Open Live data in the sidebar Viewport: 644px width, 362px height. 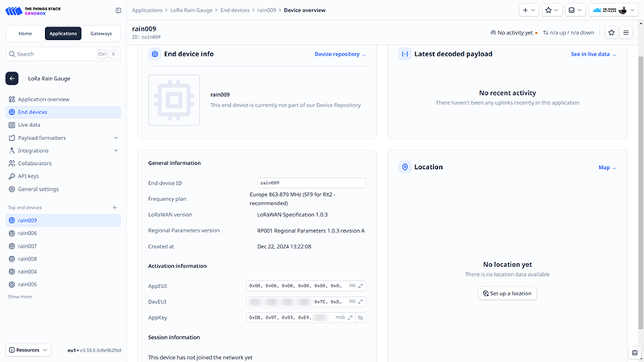coord(63,125)
